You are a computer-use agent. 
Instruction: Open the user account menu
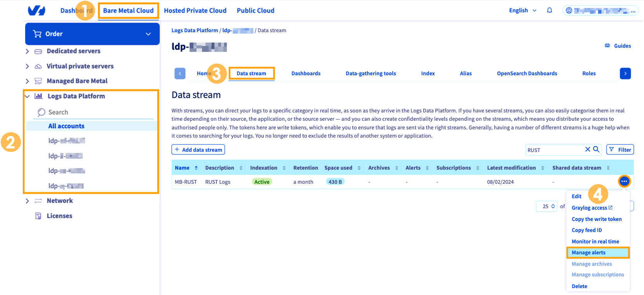pos(600,10)
